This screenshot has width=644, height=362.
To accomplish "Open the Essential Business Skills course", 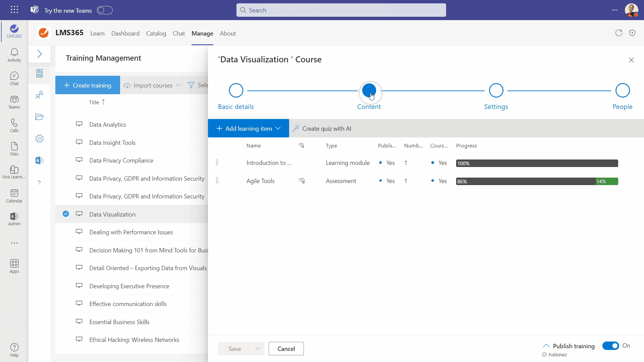I will [119, 322].
